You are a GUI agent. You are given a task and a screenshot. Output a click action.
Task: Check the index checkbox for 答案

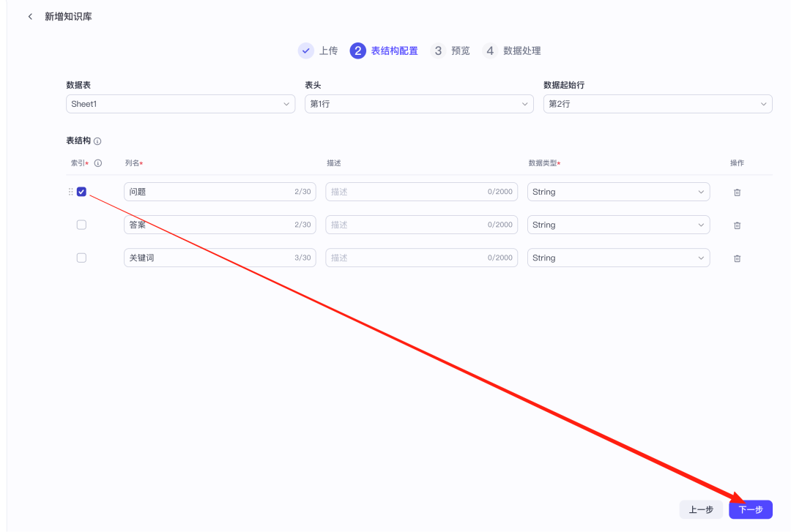click(x=81, y=225)
